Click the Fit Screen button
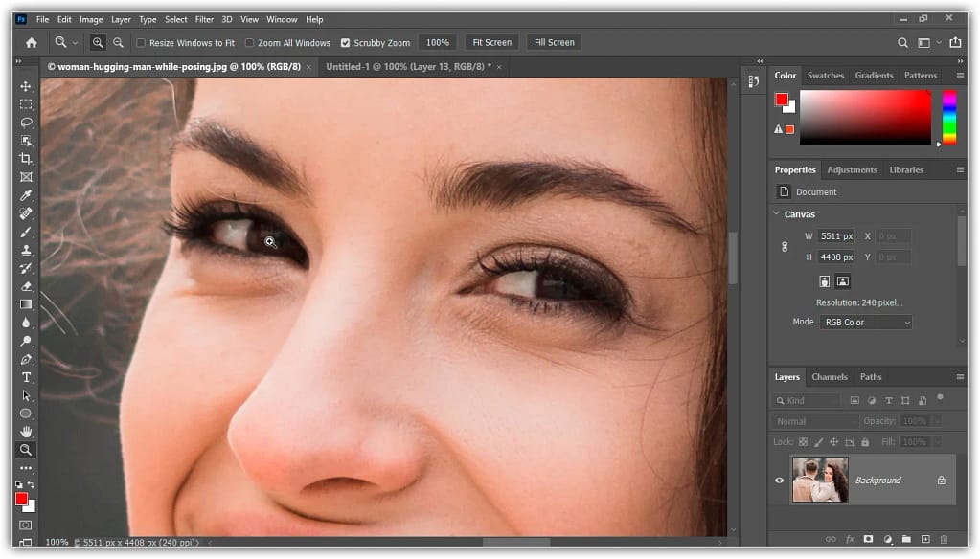The image size is (980, 559). tap(491, 42)
